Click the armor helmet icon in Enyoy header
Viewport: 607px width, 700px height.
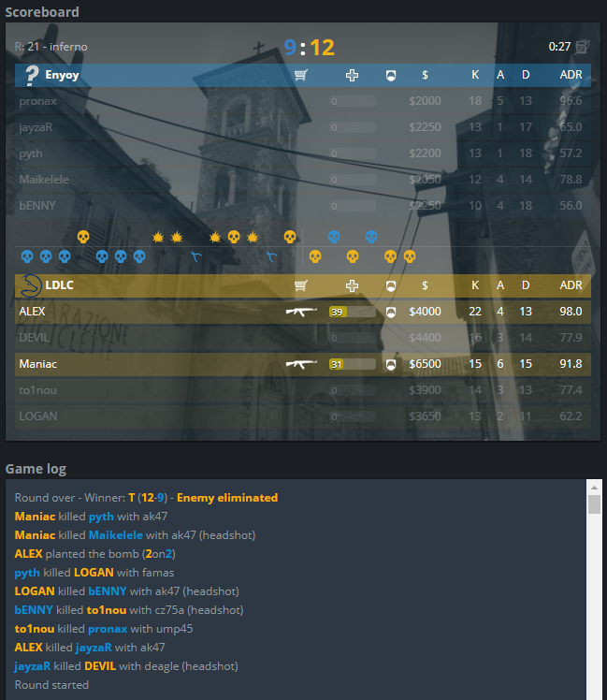coord(391,76)
